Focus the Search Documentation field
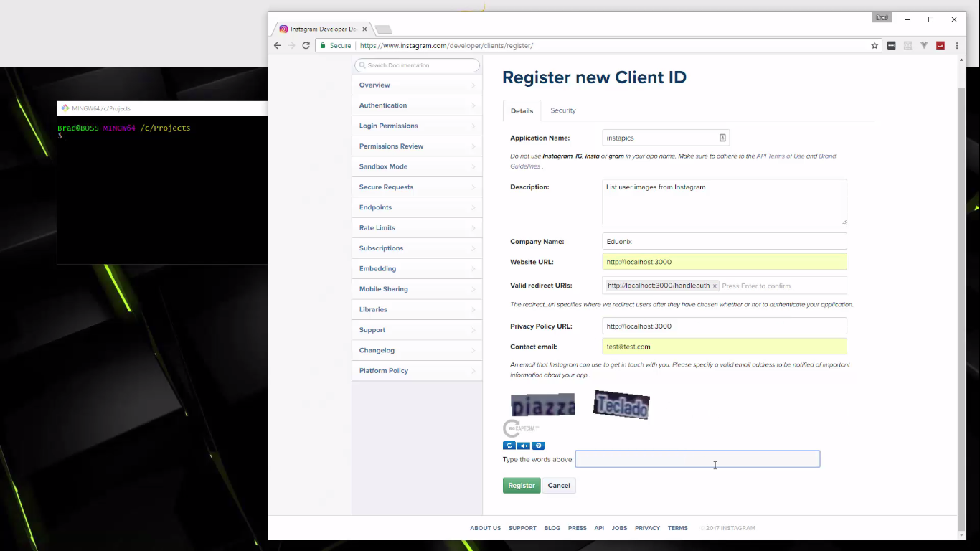The height and width of the screenshot is (551, 980). [417, 65]
